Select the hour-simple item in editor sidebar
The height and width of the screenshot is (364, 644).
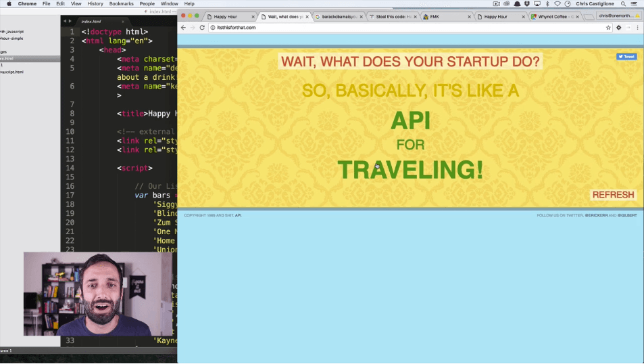11,39
